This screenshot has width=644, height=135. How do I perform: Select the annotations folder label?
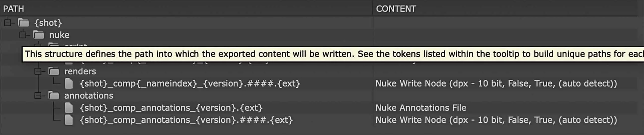pyautogui.click(x=89, y=96)
